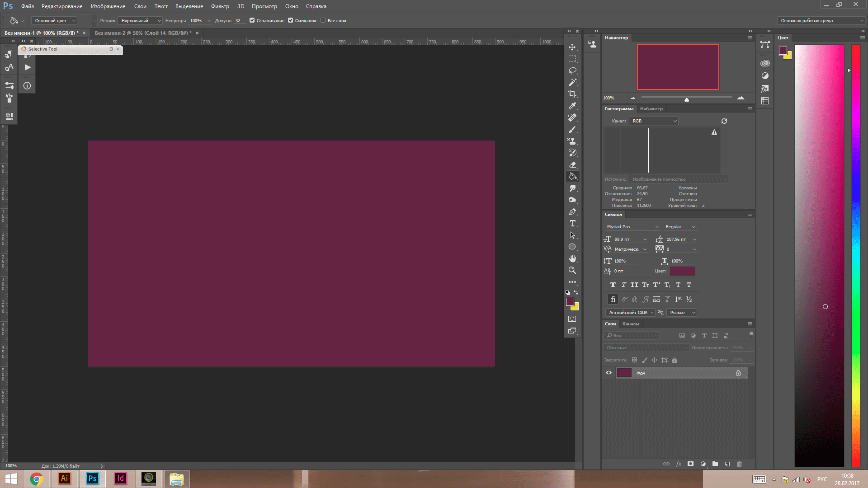
Task: Select the Hand tool
Action: pos(572,258)
